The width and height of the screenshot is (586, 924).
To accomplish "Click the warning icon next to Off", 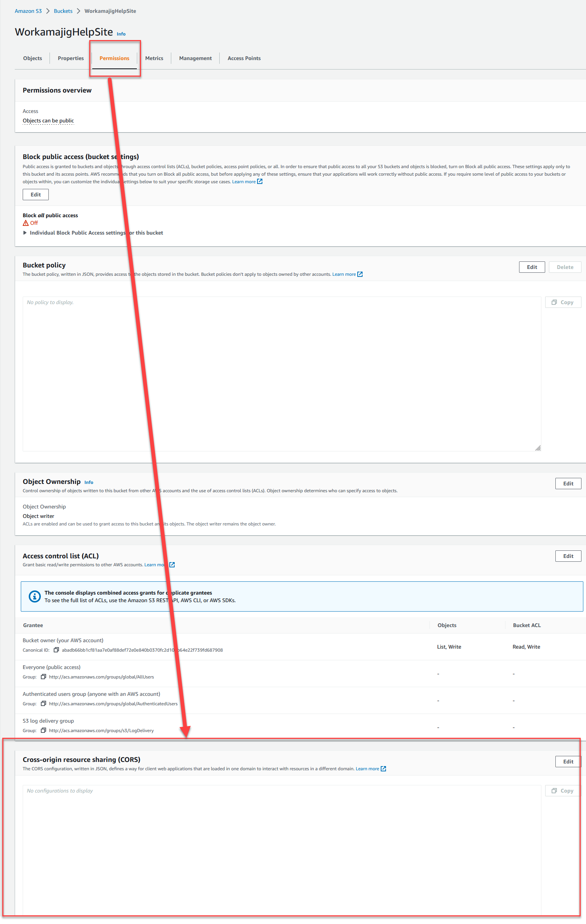I will [26, 223].
